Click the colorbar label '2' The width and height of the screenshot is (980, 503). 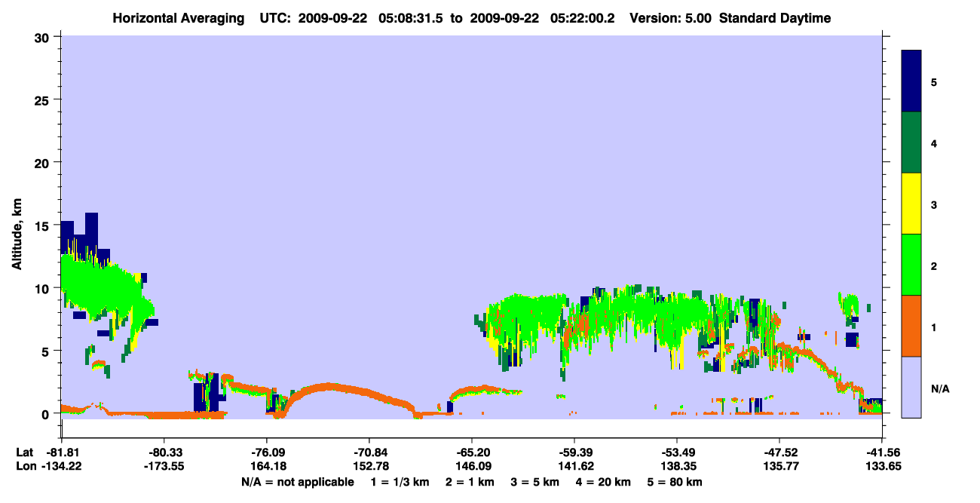pos(933,265)
